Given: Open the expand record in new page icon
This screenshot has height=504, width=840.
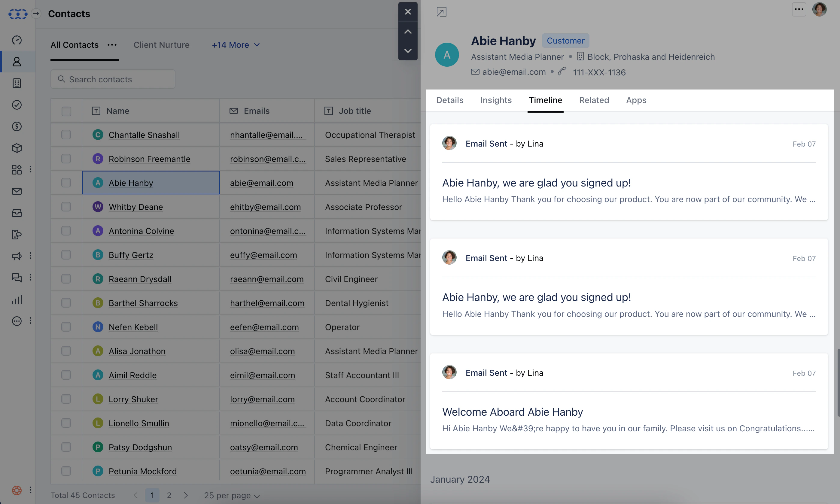Looking at the screenshot, I should tap(441, 12).
